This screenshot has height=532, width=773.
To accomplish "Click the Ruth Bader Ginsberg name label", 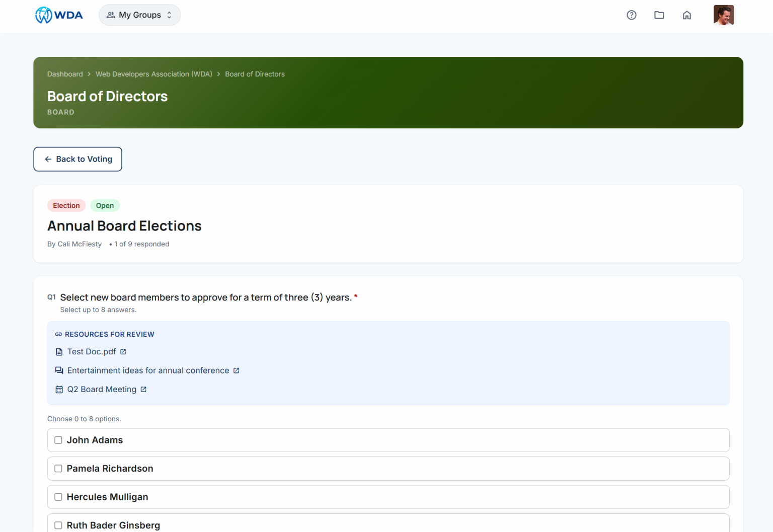I will pos(113,525).
